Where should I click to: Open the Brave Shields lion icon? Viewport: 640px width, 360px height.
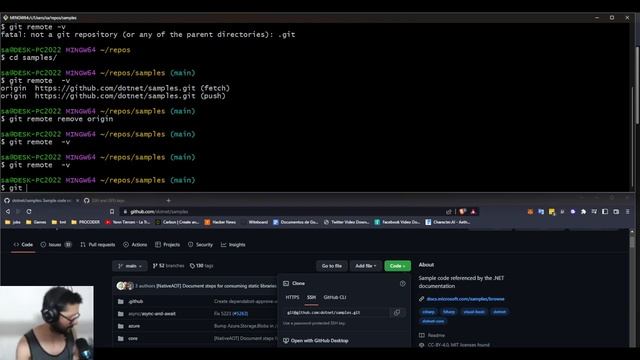tap(462, 211)
